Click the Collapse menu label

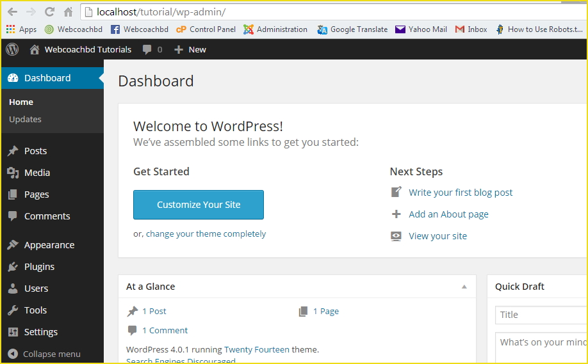tap(52, 354)
